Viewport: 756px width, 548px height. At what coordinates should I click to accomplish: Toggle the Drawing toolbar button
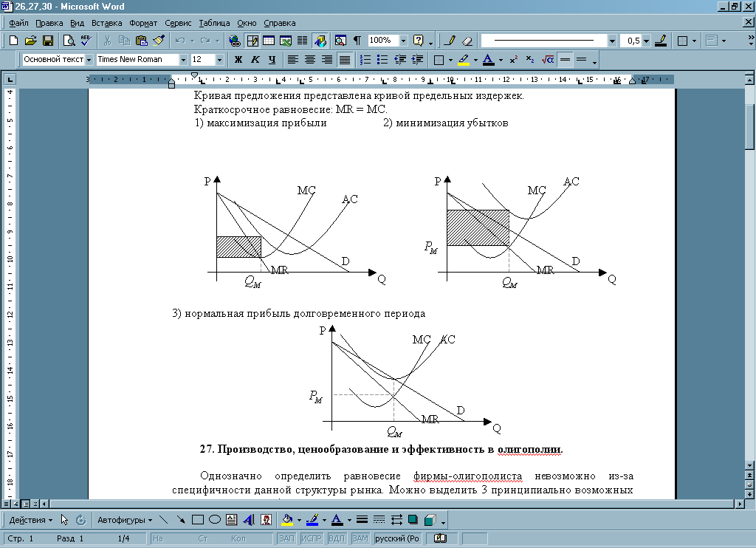click(320, 41)
